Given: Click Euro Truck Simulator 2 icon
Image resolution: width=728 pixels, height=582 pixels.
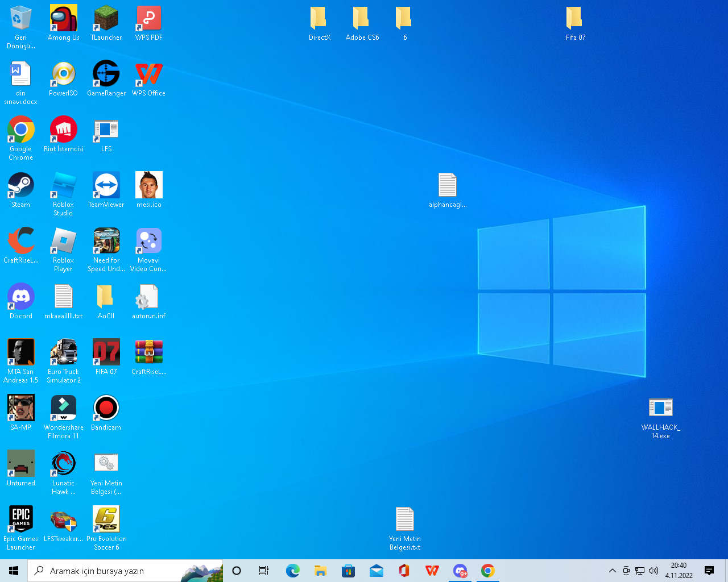Looking at the screenshot, I should tap(64, 352).
